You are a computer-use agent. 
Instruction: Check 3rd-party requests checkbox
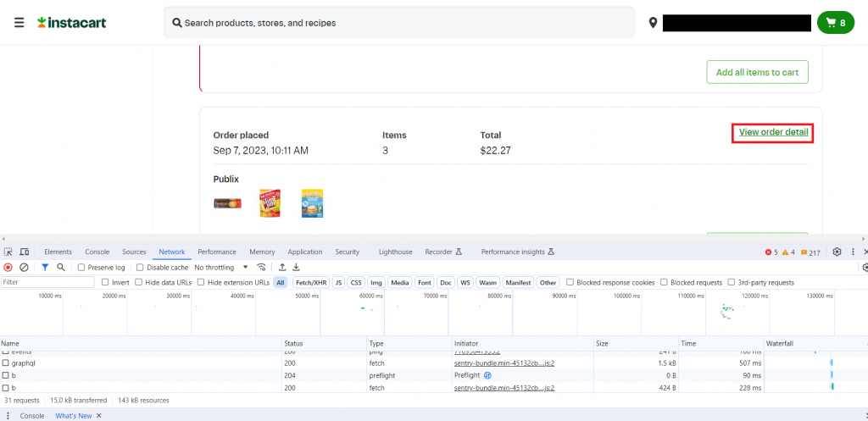(x=732, y=282)
